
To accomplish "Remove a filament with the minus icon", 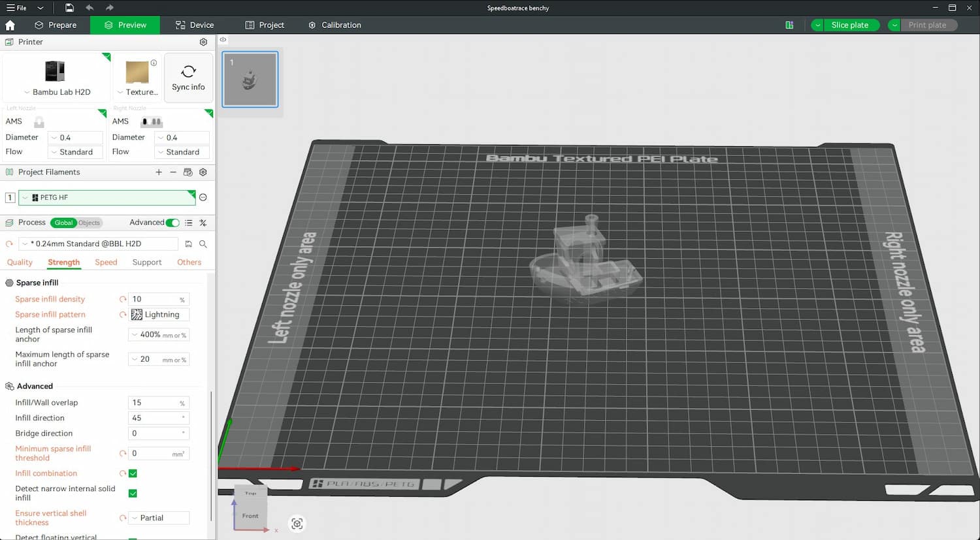I will [x=173, y=172].
